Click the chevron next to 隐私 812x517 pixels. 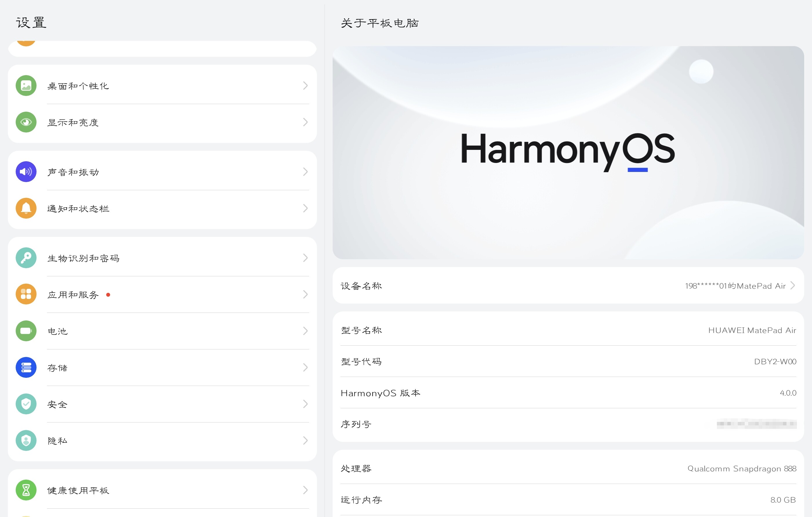[305, 440]
